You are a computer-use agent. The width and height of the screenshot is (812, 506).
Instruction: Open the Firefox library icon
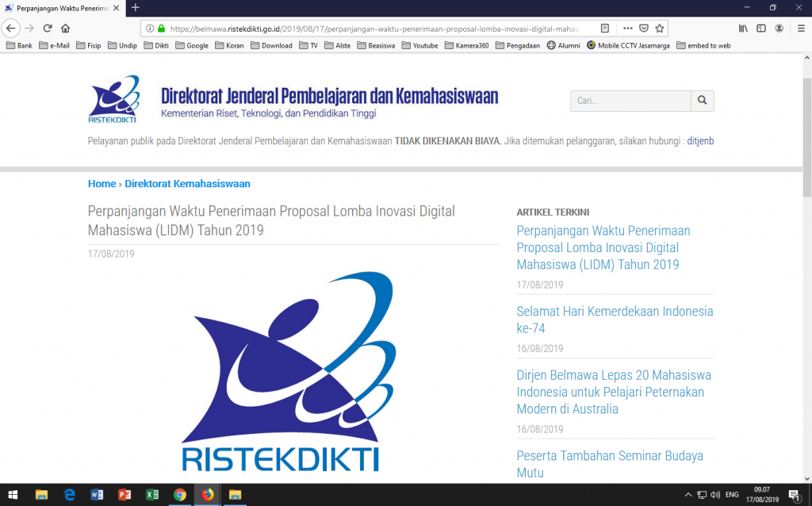(x=743, y=29)
